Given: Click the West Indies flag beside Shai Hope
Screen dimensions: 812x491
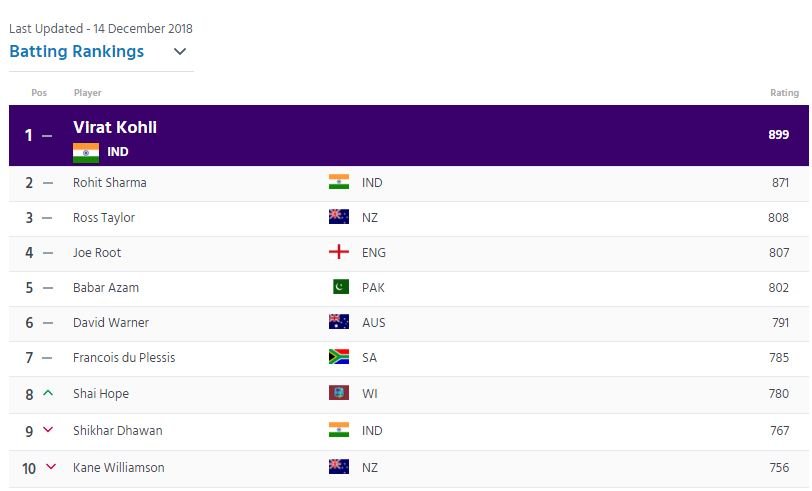Looking at the screenshot, I should click(x=339, y=393).
